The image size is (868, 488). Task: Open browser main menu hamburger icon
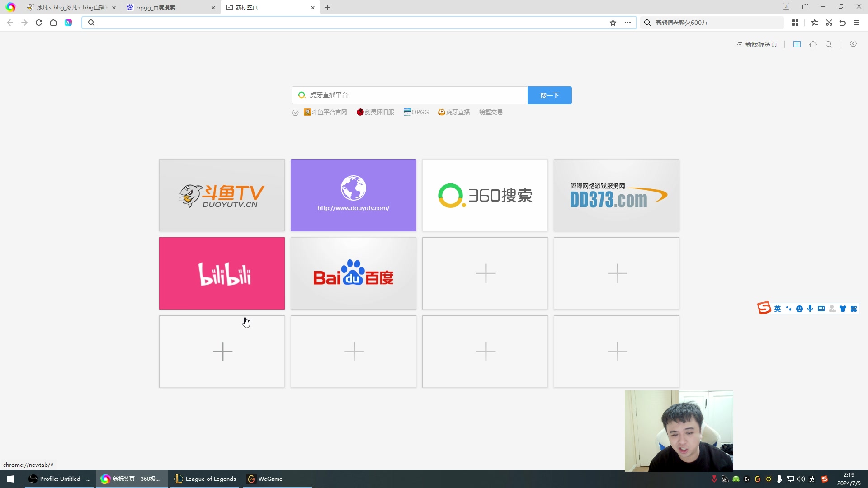coord(856,23)
